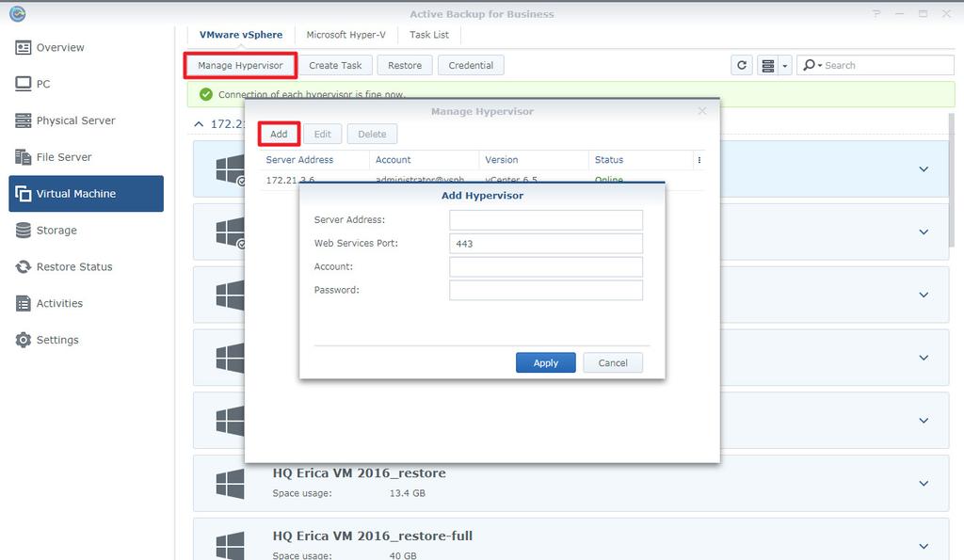Focus the Account input field
This screenshot has width=964, height=560.
point(546,266)
